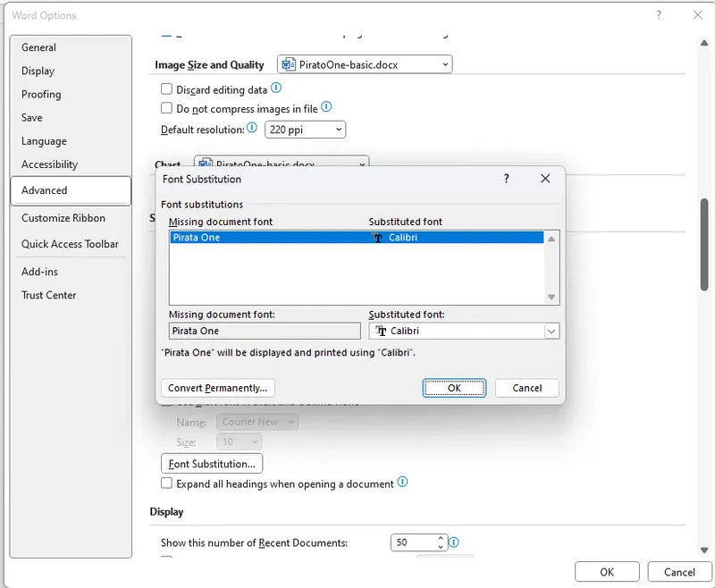The image size is (715, 588).
Task: Expand the Substituted font Calibri dropdown arrow
Action: (551, 332)
